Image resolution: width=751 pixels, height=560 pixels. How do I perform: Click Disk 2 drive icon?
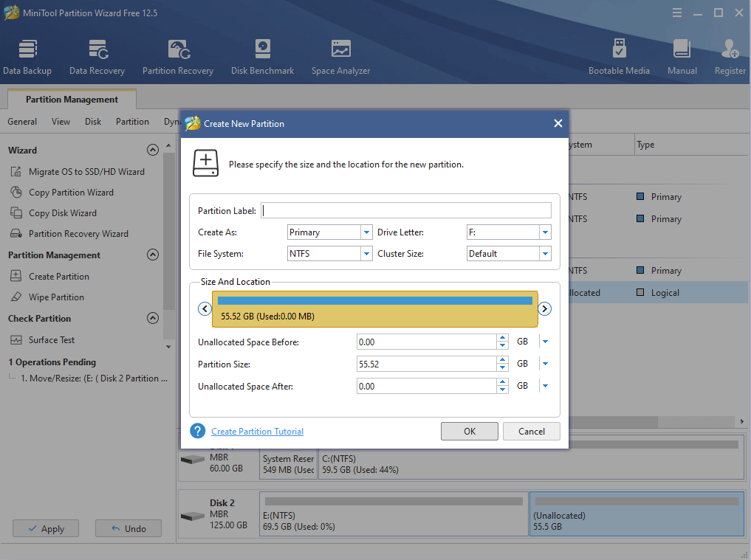tap(193, 516)
